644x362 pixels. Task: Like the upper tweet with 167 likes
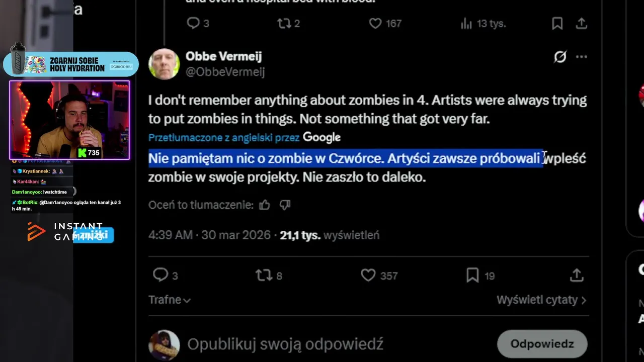pyautogui.click(x=375, y=23)
